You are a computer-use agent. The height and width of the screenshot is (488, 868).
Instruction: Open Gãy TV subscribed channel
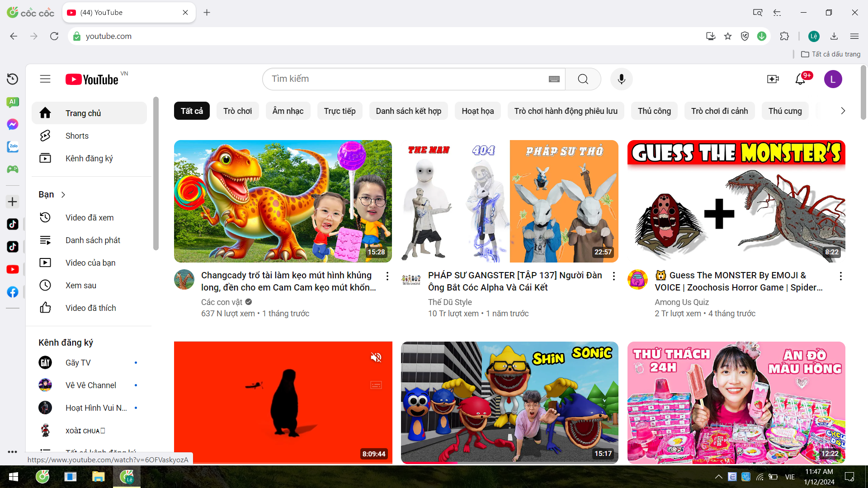(78, 362)
